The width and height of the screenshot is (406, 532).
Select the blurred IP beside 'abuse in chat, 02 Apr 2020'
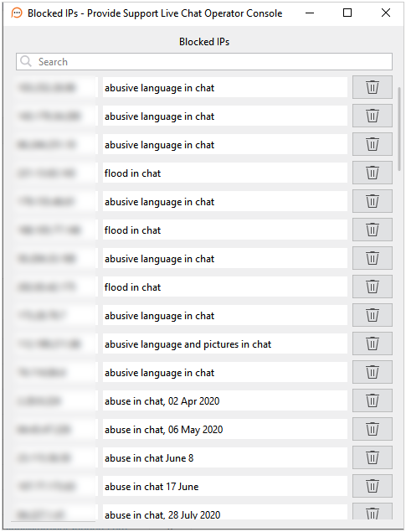pyautogui.click(x=56, y=400)
